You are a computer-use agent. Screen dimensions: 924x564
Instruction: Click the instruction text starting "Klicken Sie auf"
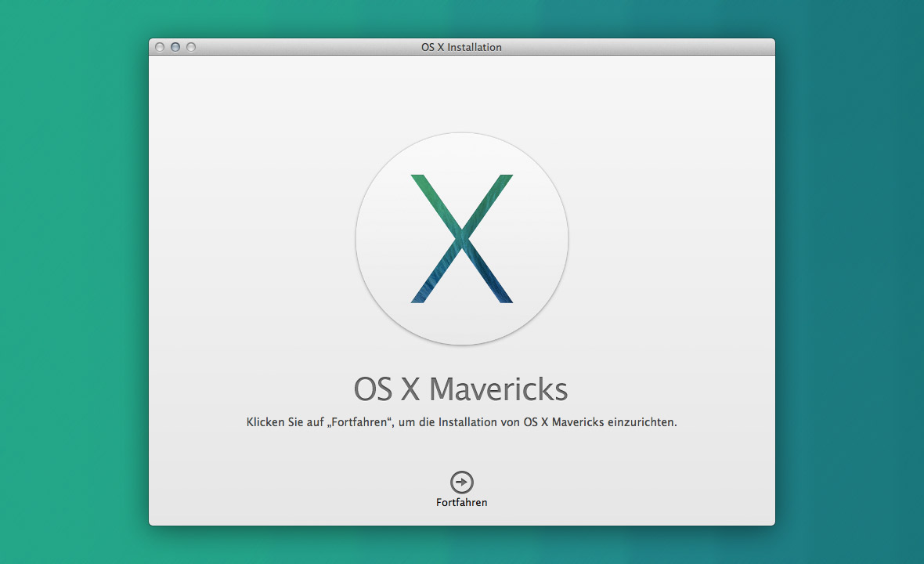pyautogui.click(x=461, y=422)
